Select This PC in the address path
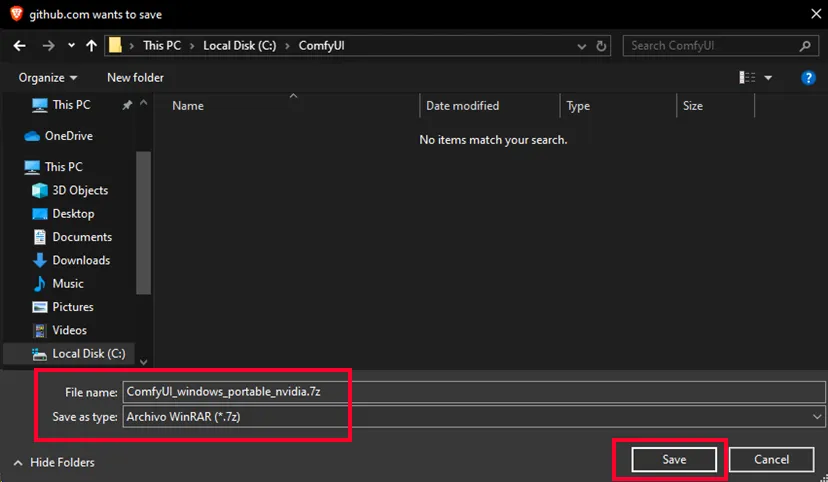 click(x=162, y=46)
